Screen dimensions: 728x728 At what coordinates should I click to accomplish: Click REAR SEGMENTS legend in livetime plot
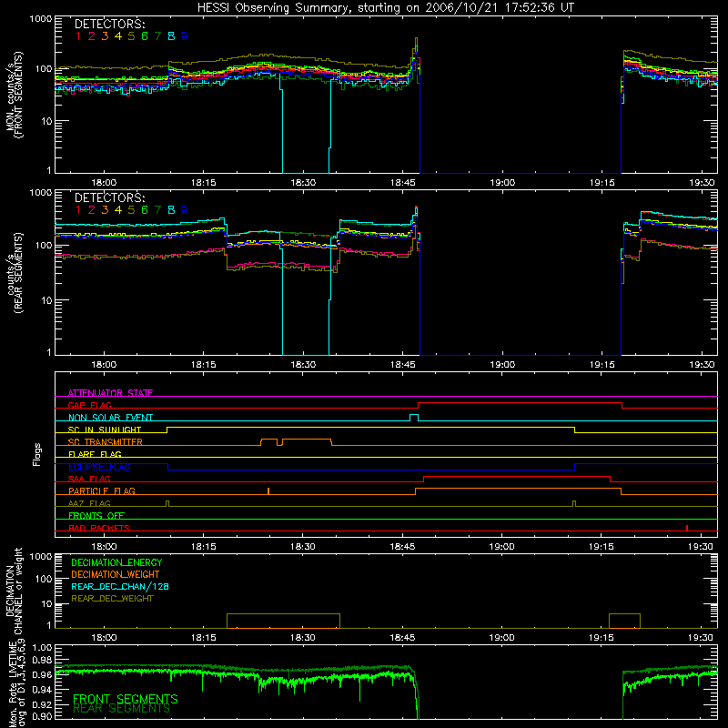(x=122, y=709)
